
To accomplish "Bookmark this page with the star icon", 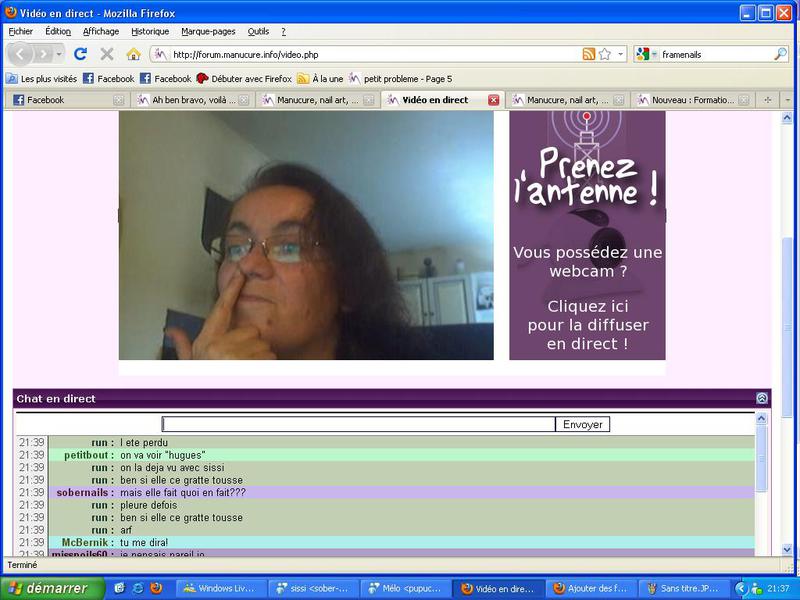I will click(x=605, y=54).
